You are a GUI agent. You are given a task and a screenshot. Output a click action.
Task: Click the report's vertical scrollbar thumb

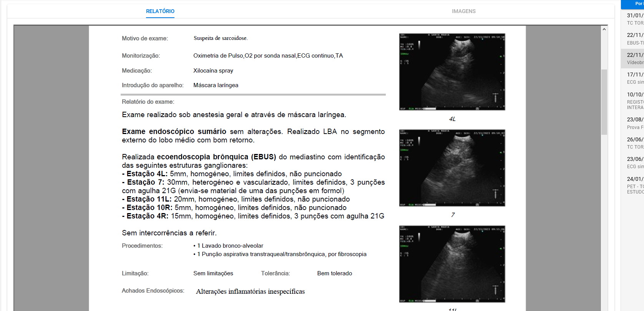coord(604,102)
